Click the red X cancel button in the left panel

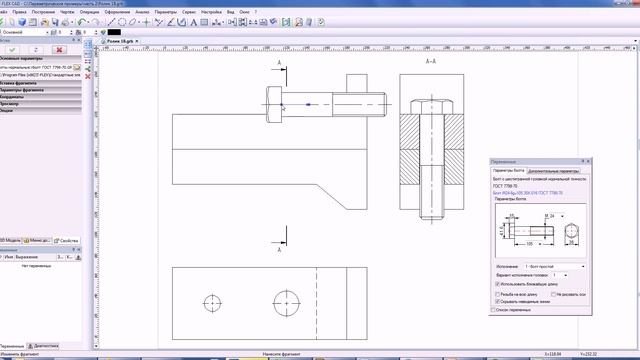[59, 50]
